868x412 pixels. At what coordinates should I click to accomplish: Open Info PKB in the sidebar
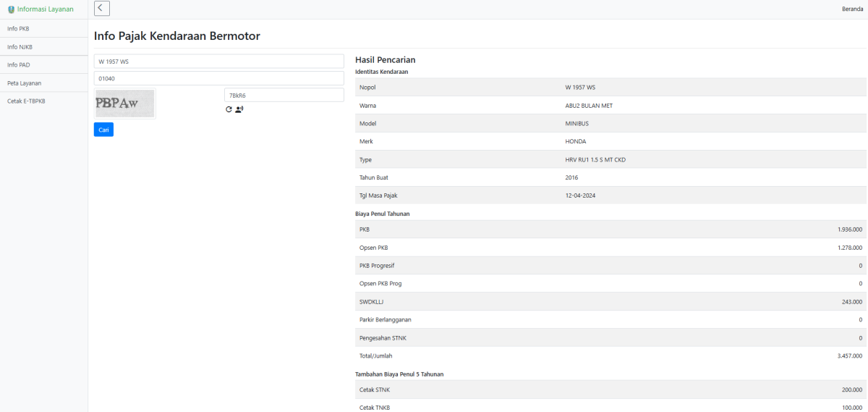pos(18,28)
